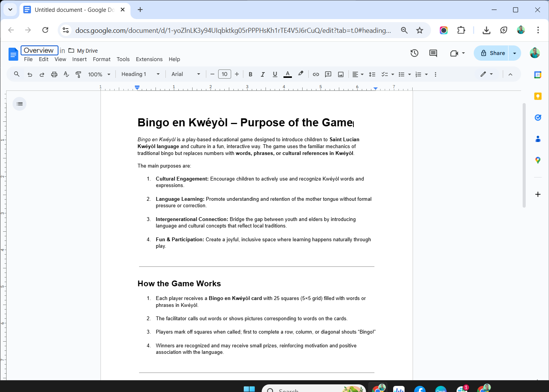549x392 pixels.
Task: Click the search menus magnifier icon
Action: pos(17,74)
